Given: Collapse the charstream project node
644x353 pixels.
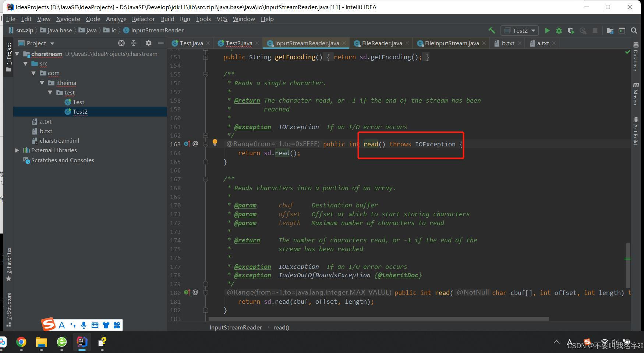Looking at the screenshot, I should (17, 54).
